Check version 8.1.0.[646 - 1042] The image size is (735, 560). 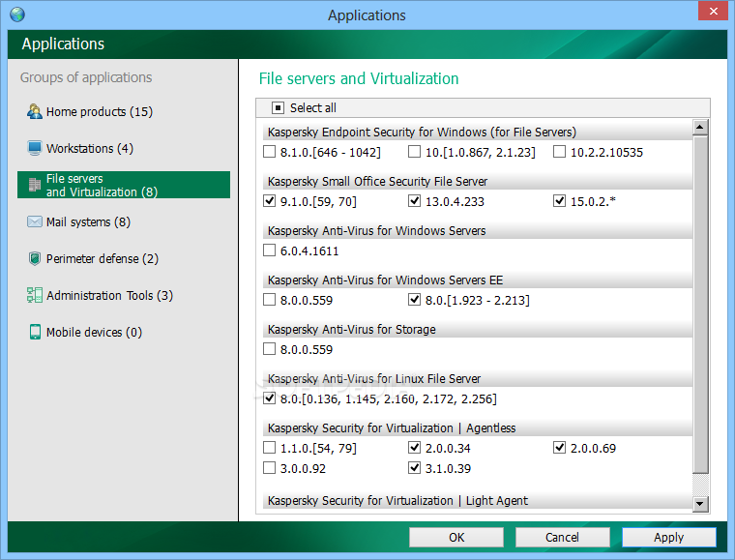click(x=269, y=152)
